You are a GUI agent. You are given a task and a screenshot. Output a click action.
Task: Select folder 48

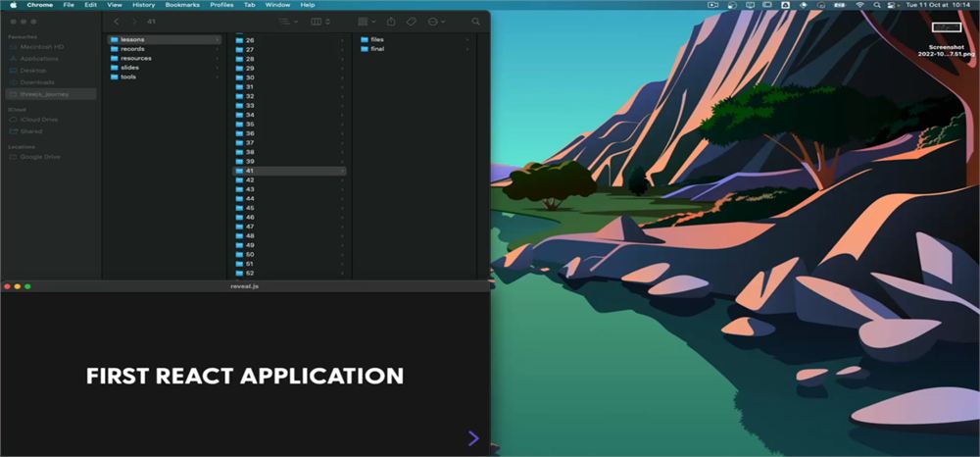289,235
